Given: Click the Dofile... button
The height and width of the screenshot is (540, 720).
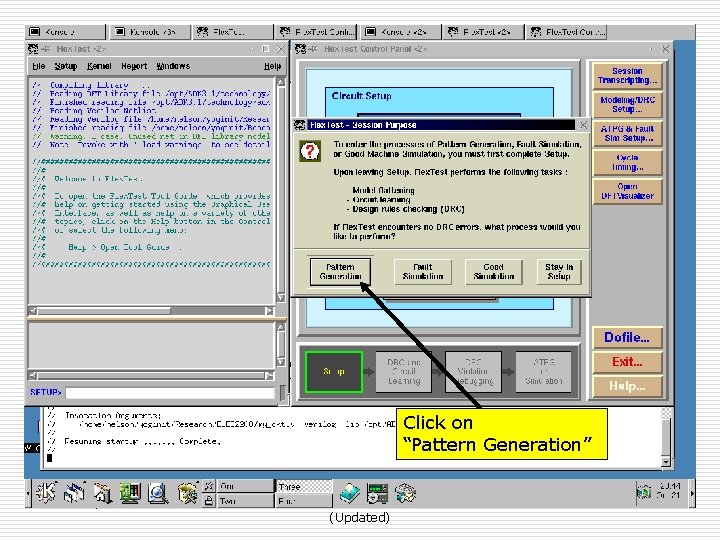Looking at the screenshot, I should [x=627, y=338].
